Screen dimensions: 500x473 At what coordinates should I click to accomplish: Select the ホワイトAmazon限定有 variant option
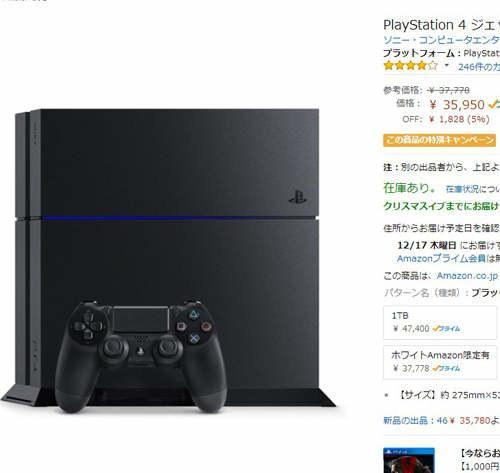click(x=440, y=362)
